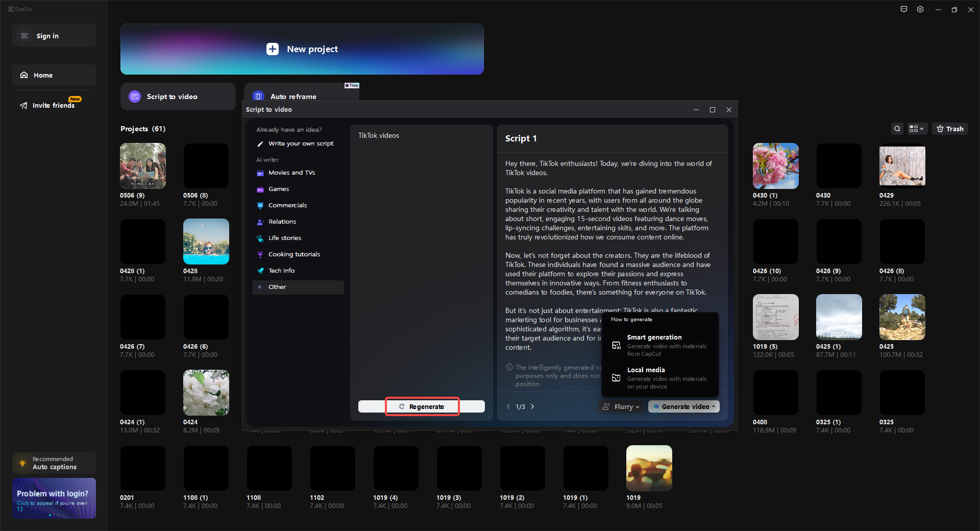This screenshot has width=980, height=531.
Task: Open the feedback message icon in the titlebar
Action: coord(903,9)
